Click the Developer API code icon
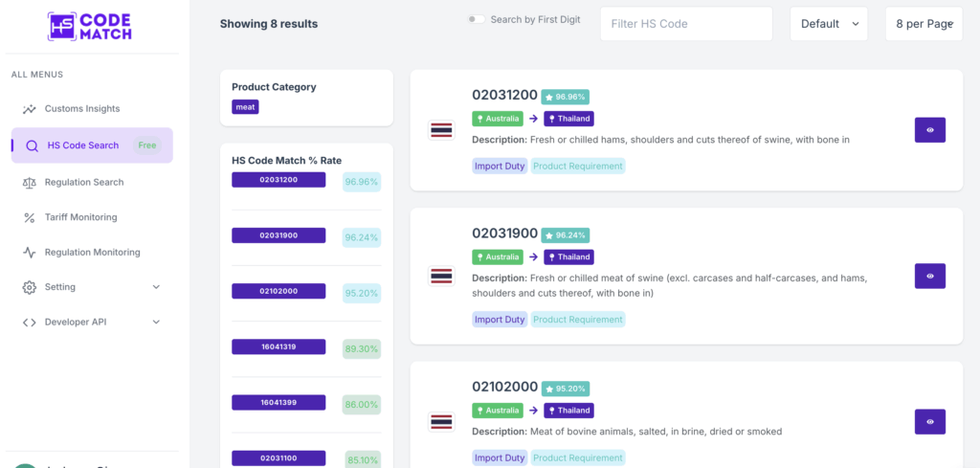The height and width of the screenshot is (468, 980). coord(30,323)
